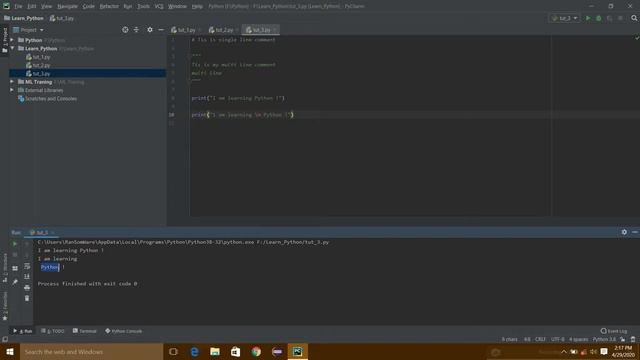
Task: Open run configuration tut_3 dropdown
Action: (x=564, y=18)
